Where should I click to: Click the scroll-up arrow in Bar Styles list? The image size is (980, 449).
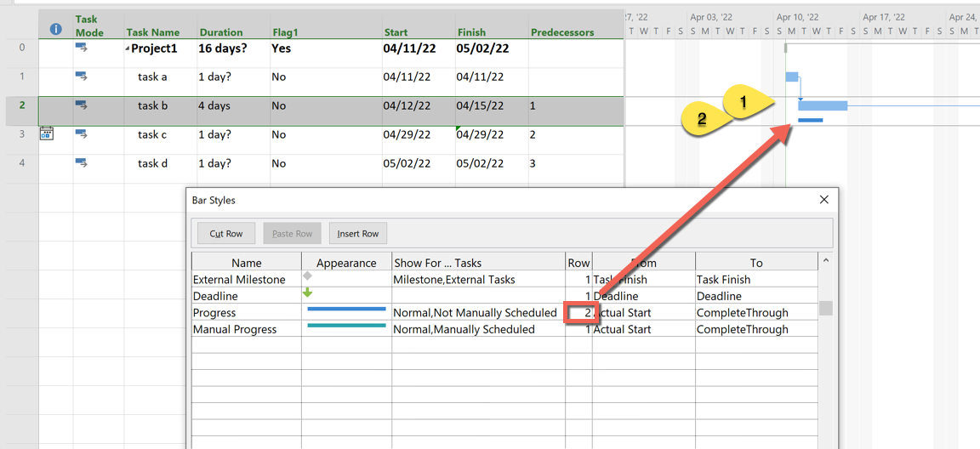point(826,260)
